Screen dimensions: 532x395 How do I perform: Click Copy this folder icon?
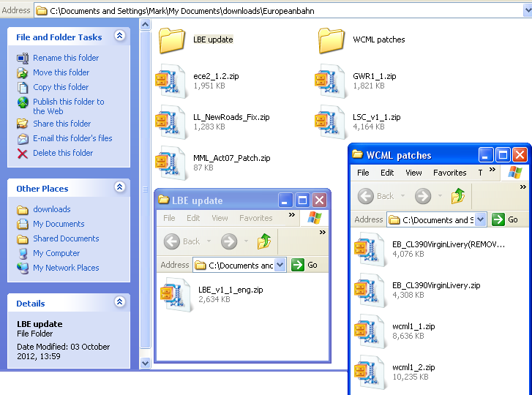(23, 87)
